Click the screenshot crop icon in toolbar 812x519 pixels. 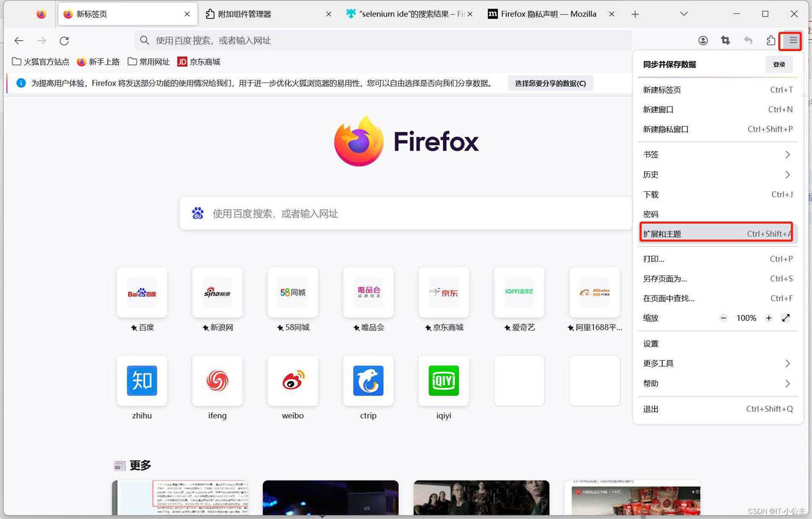pos(725,41)
